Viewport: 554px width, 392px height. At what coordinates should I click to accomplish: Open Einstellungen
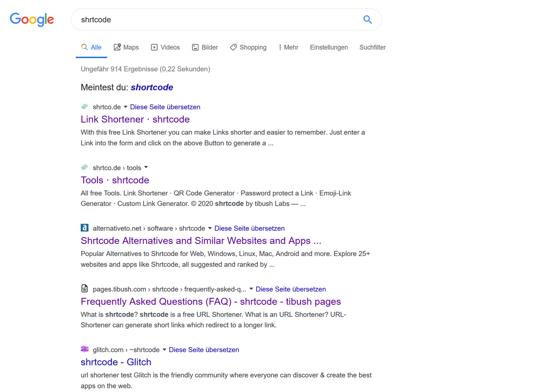coord(329,47)
